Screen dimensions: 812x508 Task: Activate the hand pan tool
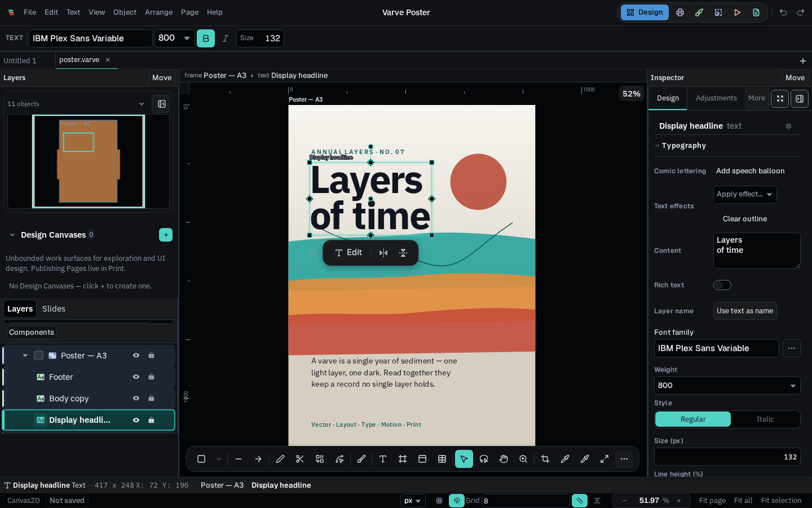(x=504, y=459)
